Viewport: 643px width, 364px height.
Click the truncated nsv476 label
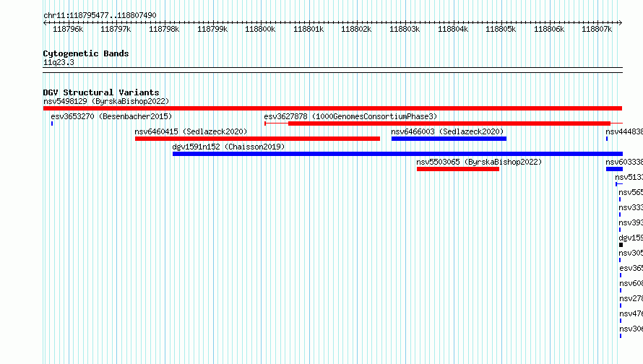pos(631,313)
